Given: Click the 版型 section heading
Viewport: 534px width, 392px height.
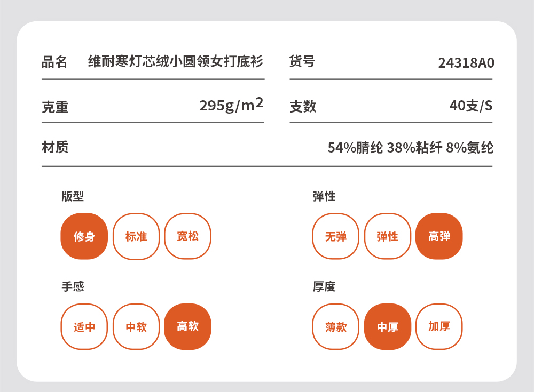Looking at the screenshot, I should pos(73,196).
